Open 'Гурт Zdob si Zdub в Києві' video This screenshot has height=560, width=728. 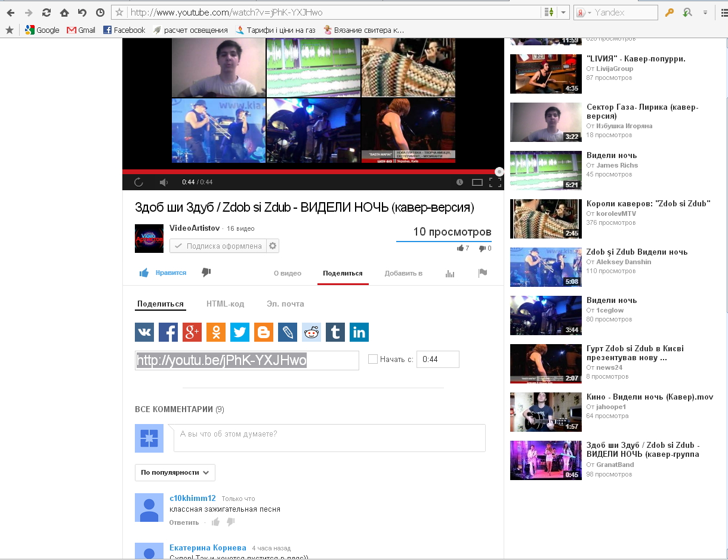tap(636, 353)
